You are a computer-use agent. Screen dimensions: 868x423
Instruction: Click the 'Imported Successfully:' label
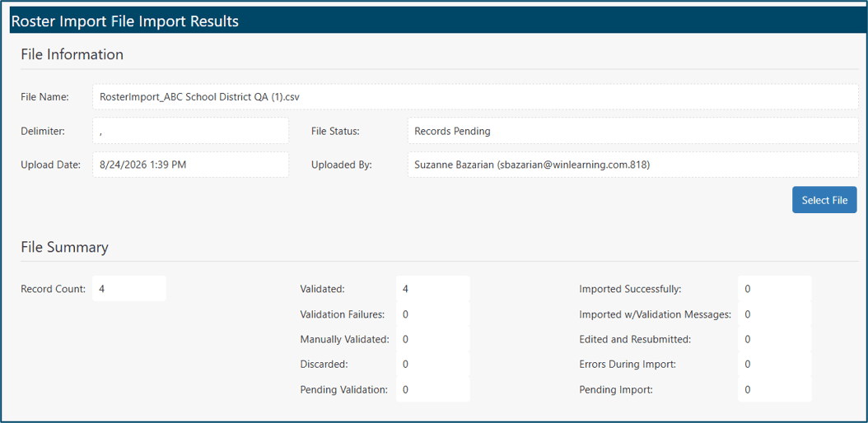coord(631,289)
